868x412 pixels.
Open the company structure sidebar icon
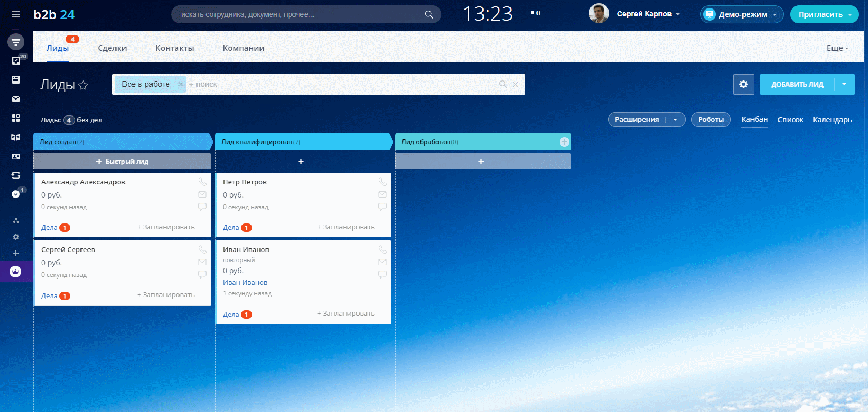tap(16, 220)
